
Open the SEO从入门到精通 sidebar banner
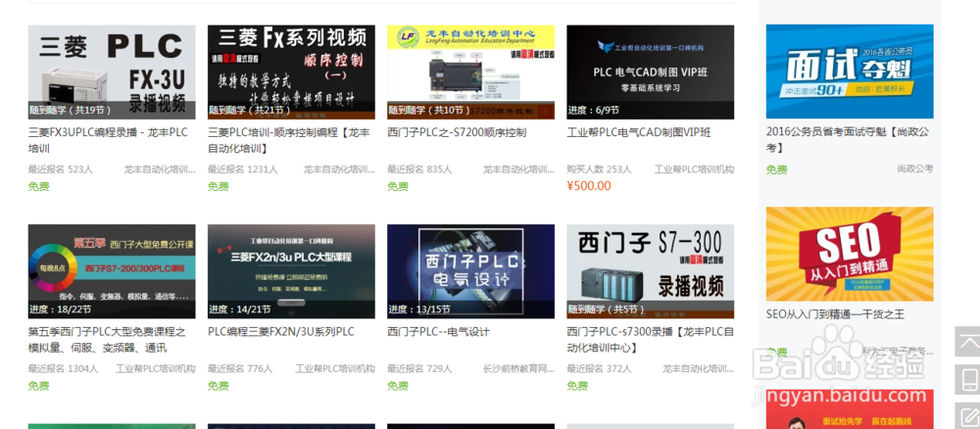pos(850,254)
